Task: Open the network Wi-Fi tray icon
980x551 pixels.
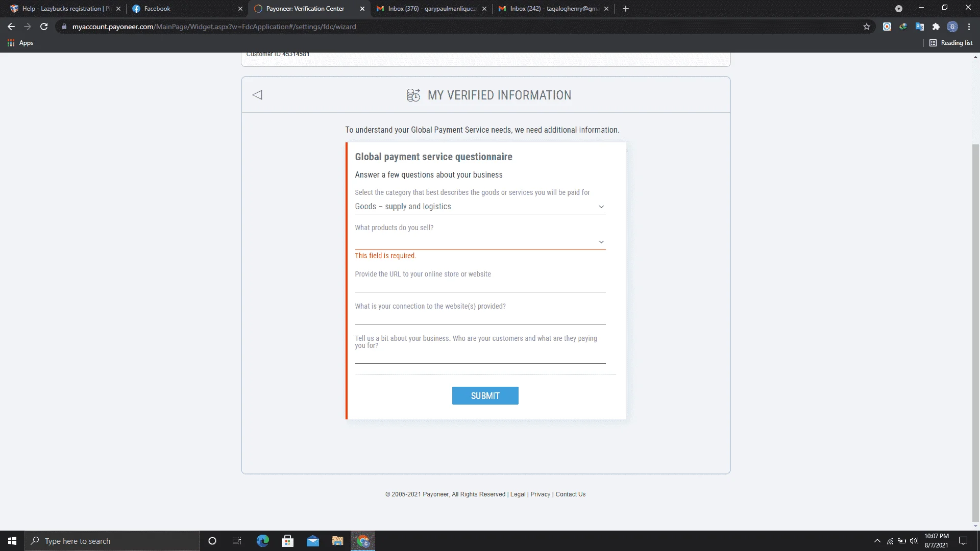Action: [x=890, y=541]
